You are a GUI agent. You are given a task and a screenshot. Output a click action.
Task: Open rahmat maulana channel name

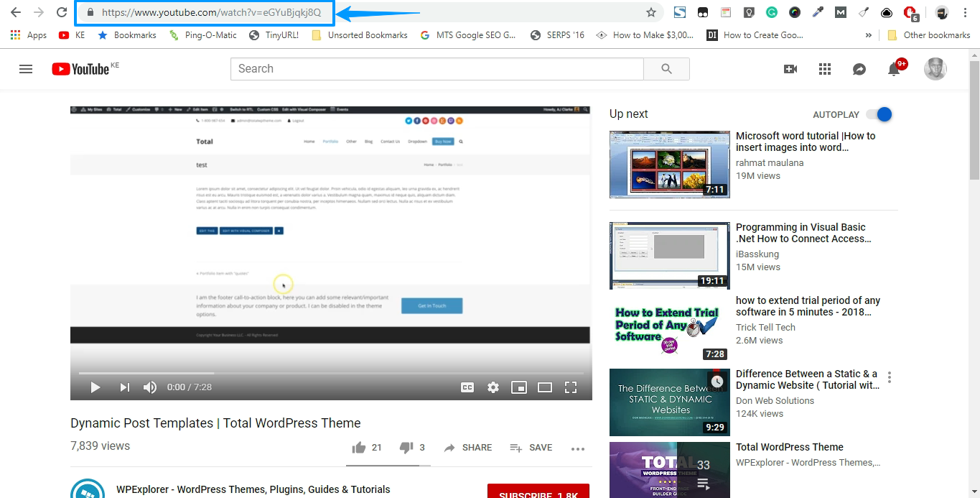770,163
